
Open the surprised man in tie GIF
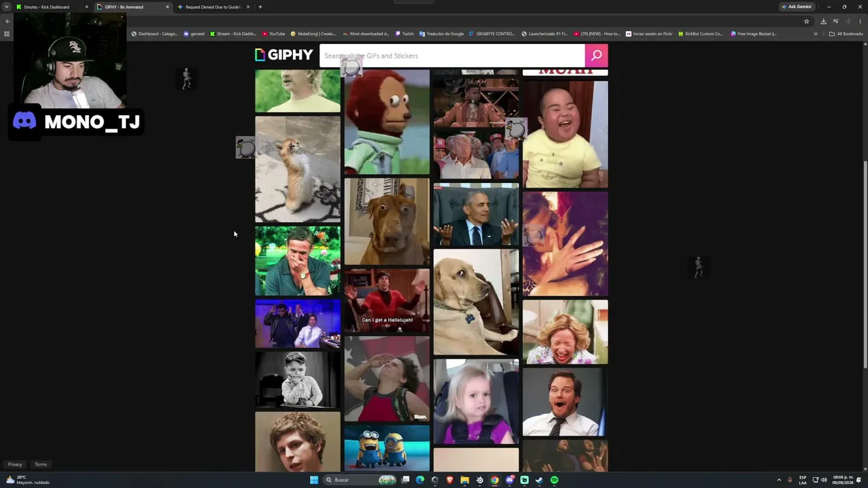point(565,403)
